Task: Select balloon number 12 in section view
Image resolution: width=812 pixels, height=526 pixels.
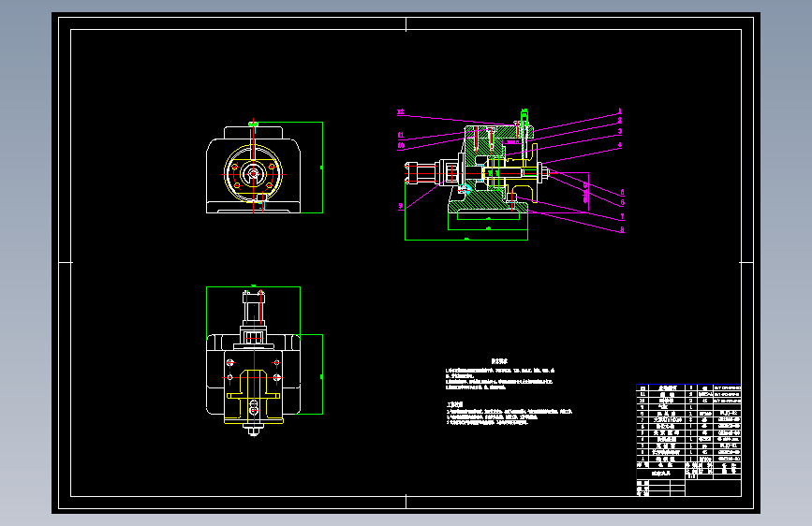Action: (x=400, y=111)
